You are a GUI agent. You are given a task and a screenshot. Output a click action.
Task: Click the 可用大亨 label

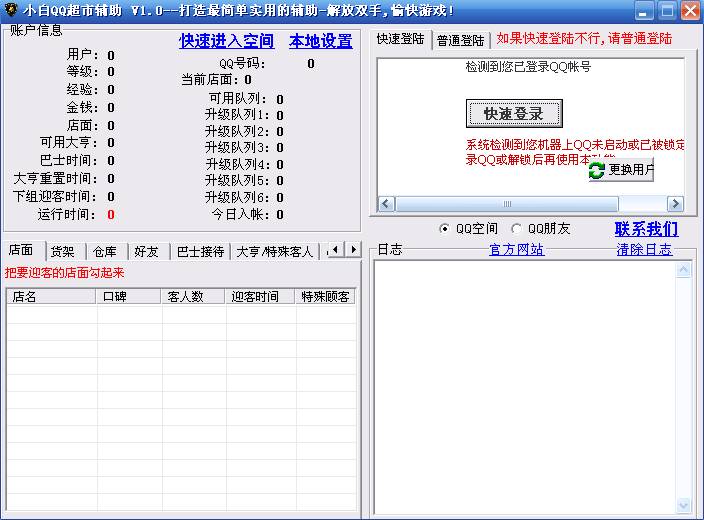click(69, 143)
